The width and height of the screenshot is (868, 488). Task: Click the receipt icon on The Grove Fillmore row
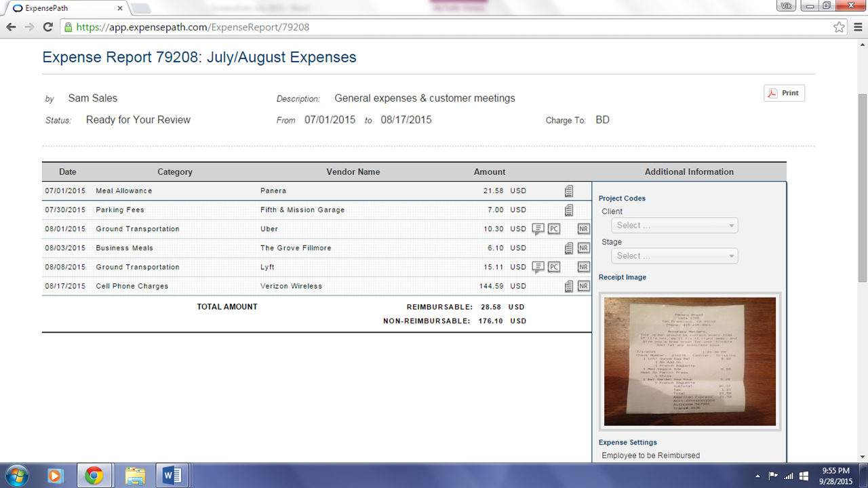click(x=569, y=248)
